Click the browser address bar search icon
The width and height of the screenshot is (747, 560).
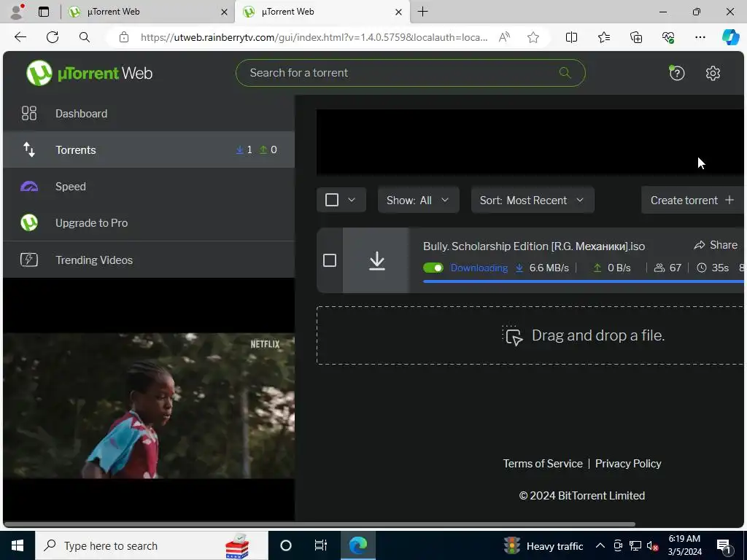point(85,37)
